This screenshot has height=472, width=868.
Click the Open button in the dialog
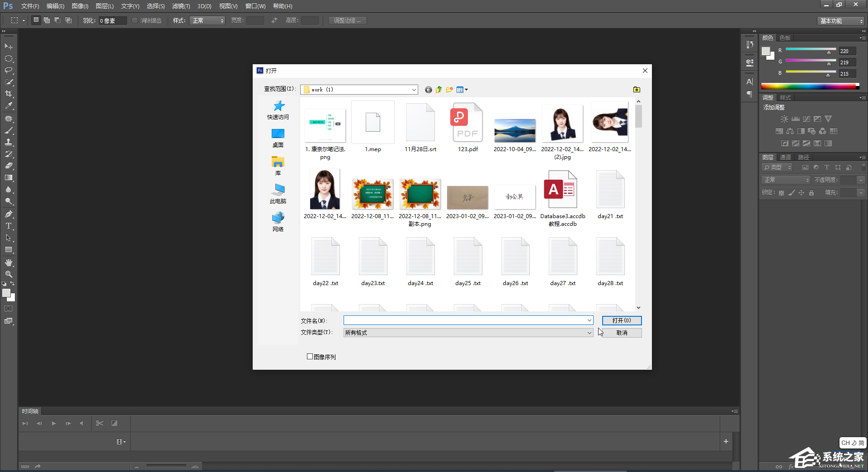click(622, 320)
